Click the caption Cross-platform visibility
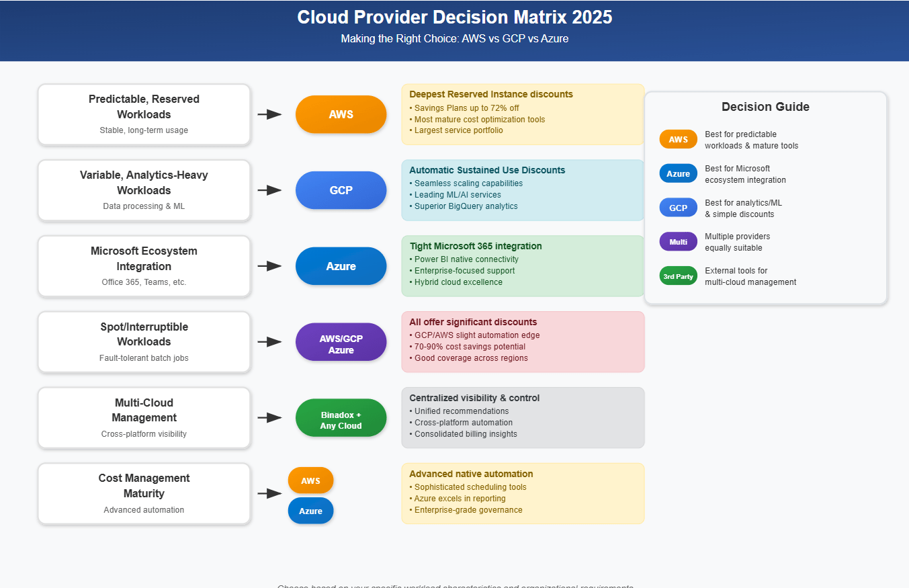 (x=144, y=434)
